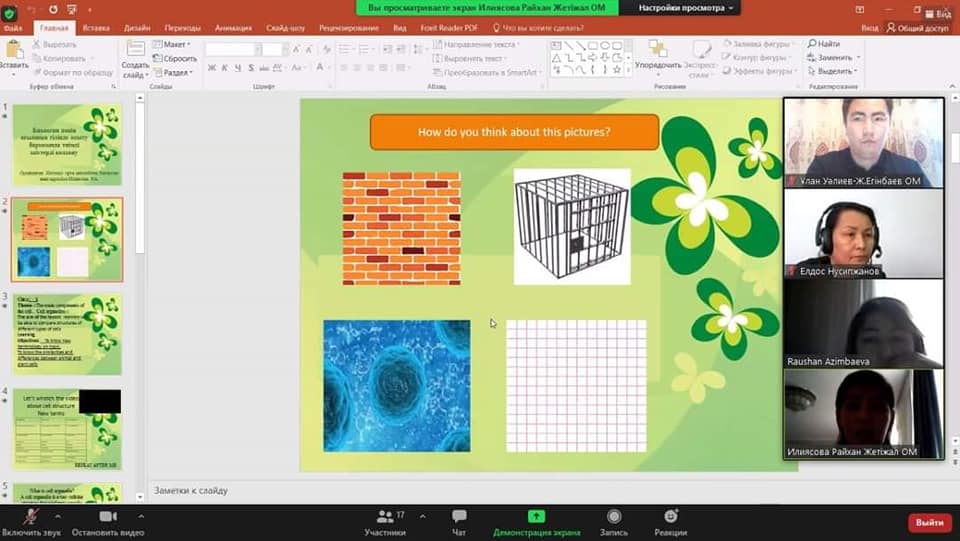The height and width of the screenshot is (541, 960).
Task: Click the green Демонстрация экрана share icon
Action: (536, 516)
